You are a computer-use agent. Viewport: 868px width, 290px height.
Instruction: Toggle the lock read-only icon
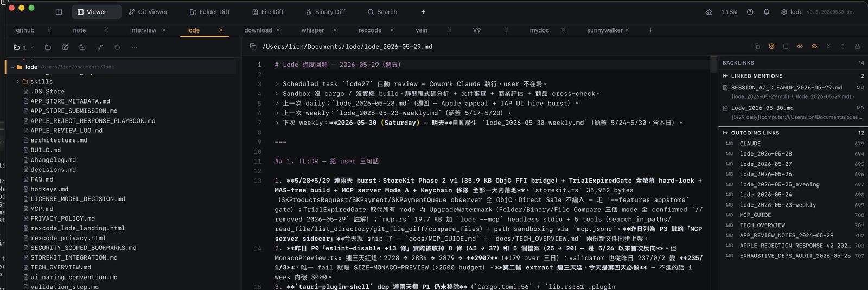857,47
